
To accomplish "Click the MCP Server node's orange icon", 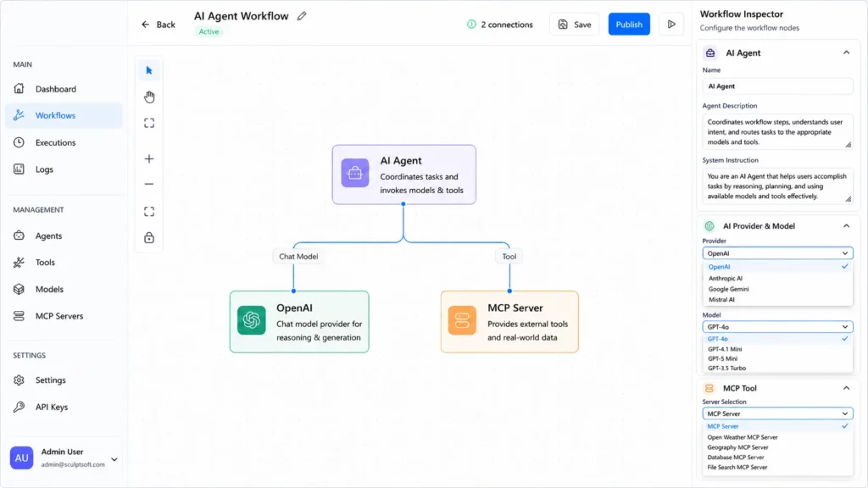I will tap(462, 320).
